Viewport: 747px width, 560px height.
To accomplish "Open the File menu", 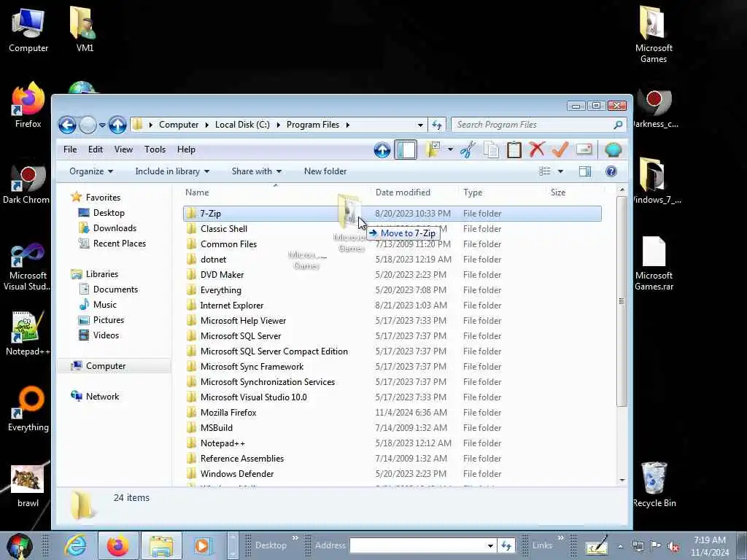I will [70, 149].
